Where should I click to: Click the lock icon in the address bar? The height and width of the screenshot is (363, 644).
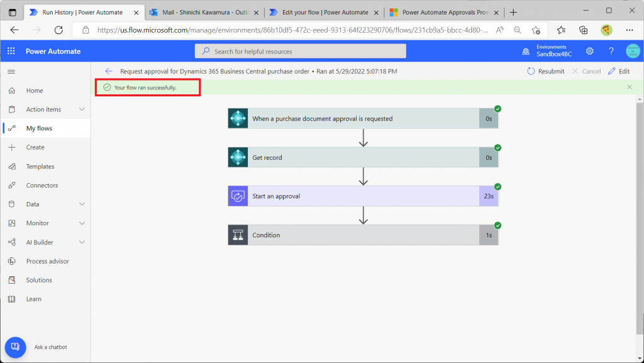click(86, 30)
